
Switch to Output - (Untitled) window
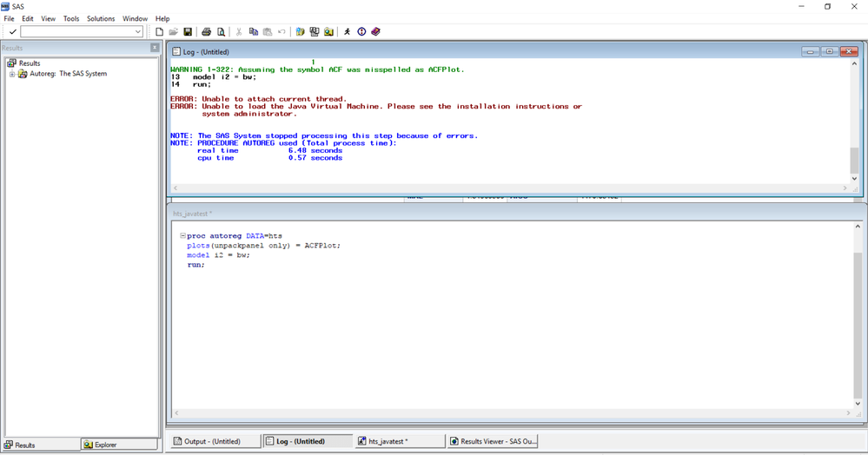click(x=213, y=441)
